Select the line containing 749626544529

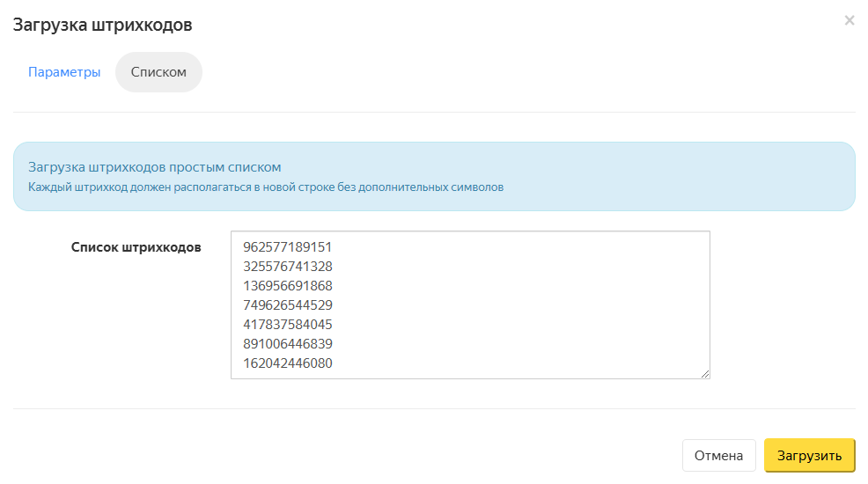(287, 305)
